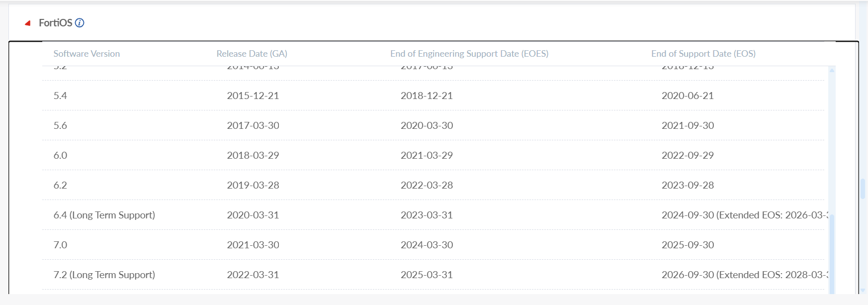The width and height of the screenshot is (868, 305).
Task: Click EOS date 2021-09-30 for version 5.6
Action: click(x=688, y=125)
